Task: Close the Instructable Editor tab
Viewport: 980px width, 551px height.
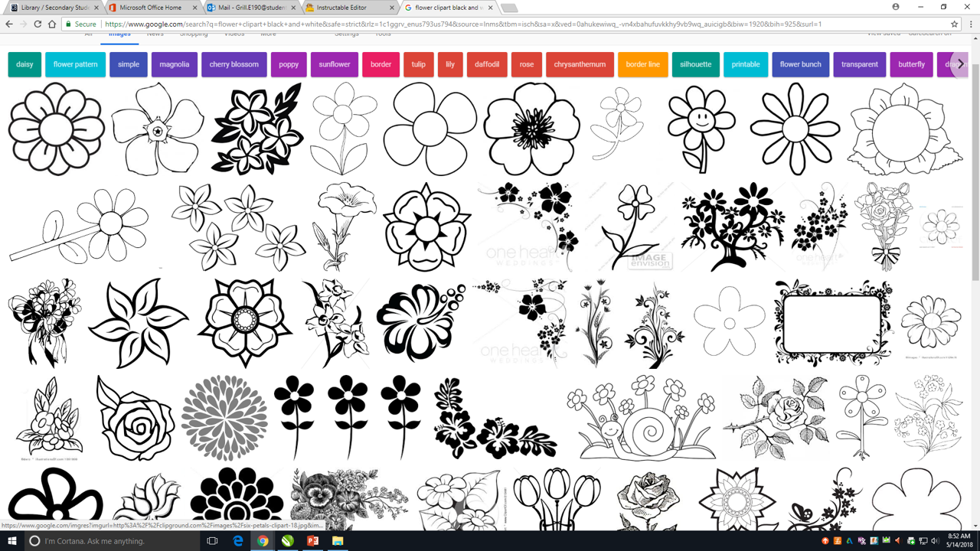Action: click(x=391, y=8)
